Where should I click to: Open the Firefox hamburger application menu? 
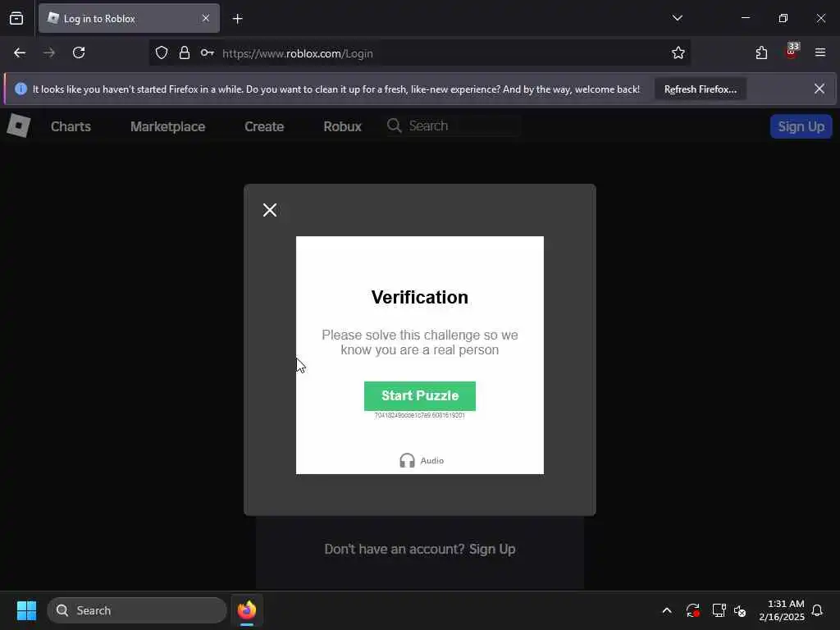820,52
